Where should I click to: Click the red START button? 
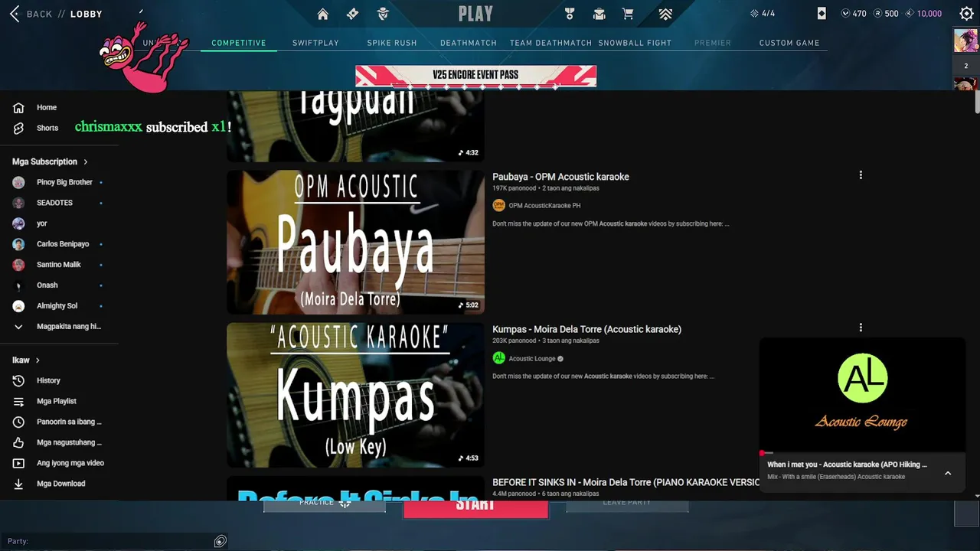475,509
